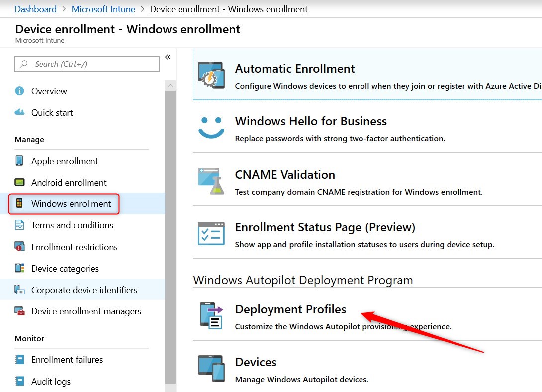Click the Deployment Profiles arrow icon
Screen dimensions: 542x392
[211, 315]
